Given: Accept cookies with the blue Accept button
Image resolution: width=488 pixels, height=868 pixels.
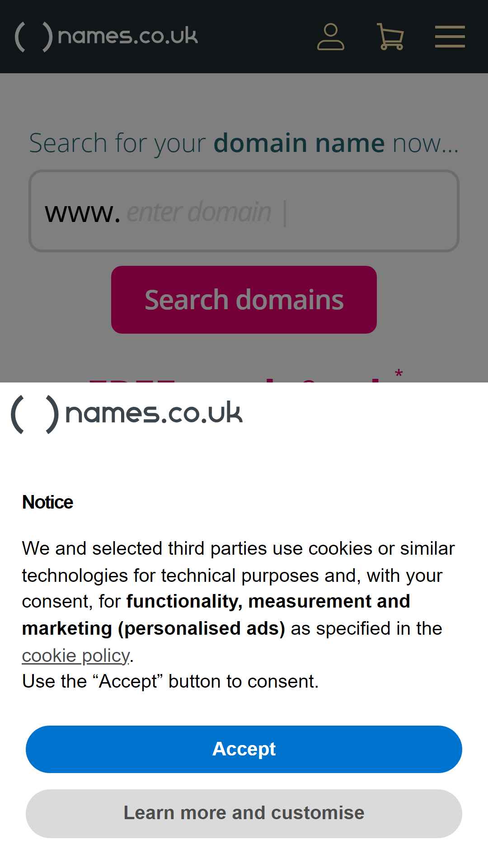Looking at the screenshot, I should 244,749.
